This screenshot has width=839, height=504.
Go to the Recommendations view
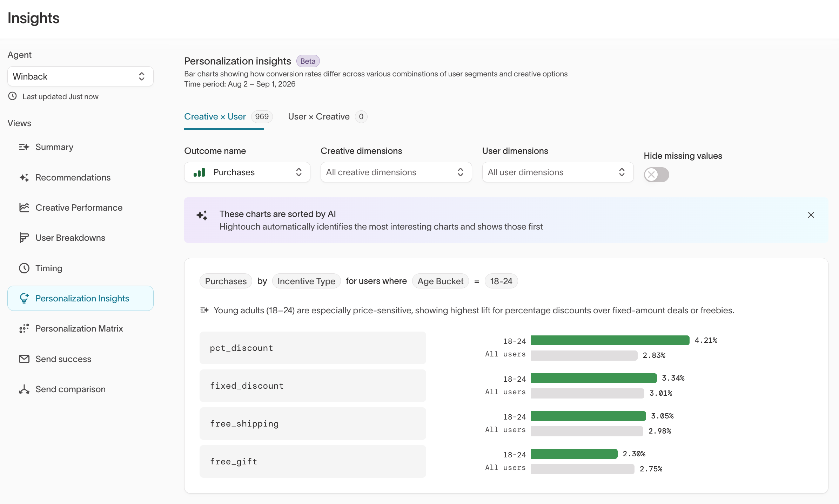(x=80, y=177)
